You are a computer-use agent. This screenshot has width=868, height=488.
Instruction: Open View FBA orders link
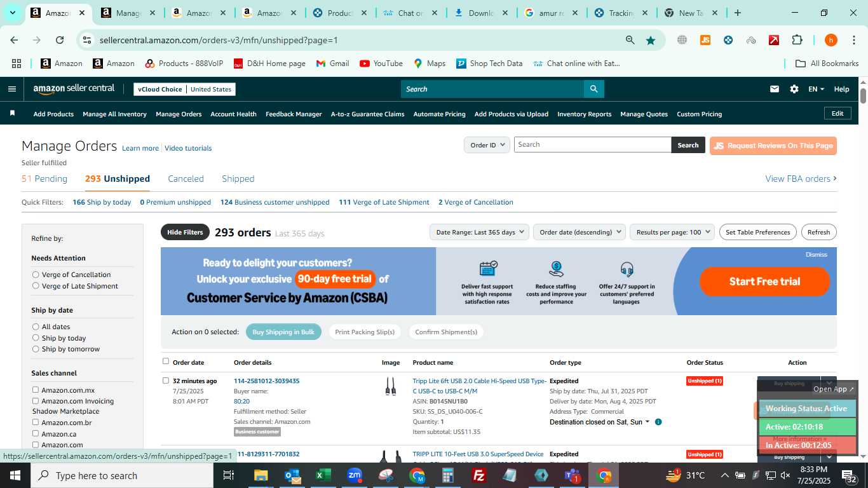point(801,179)
